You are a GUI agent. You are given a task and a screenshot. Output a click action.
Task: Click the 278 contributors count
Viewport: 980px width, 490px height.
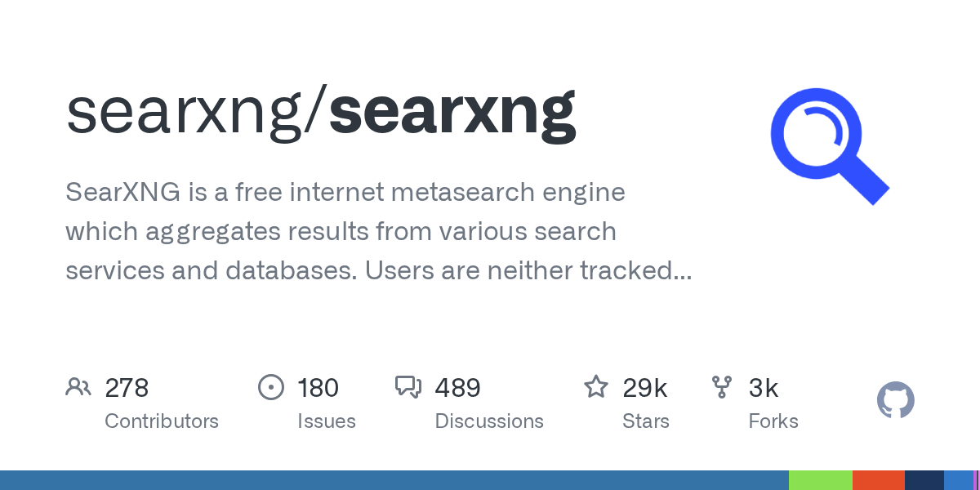click(x=127, y=388)
